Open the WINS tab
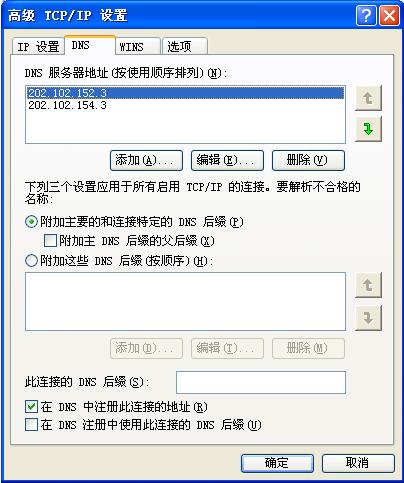This screenshot has width=404, height=483. pyautogui.click(x=138, y=46)
